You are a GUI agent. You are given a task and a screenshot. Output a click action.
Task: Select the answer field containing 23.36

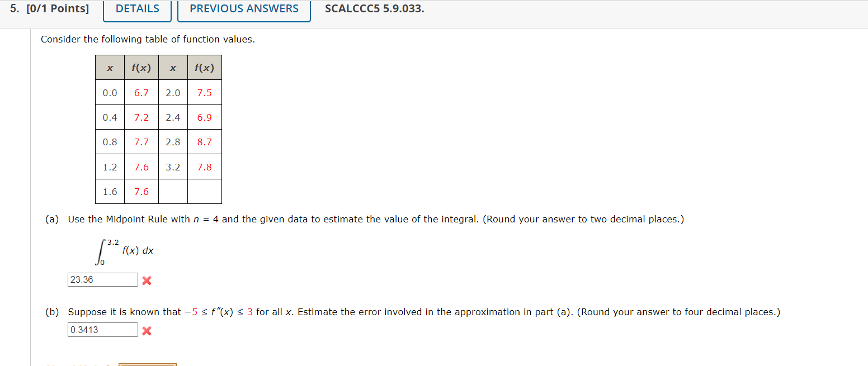coord(102,279)
